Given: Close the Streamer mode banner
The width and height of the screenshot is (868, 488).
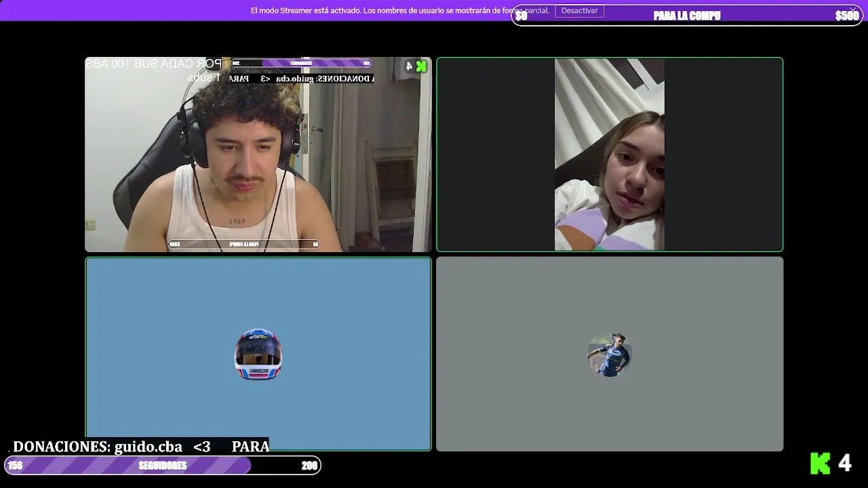Looking at the screenshot, I should coord(853,10).
